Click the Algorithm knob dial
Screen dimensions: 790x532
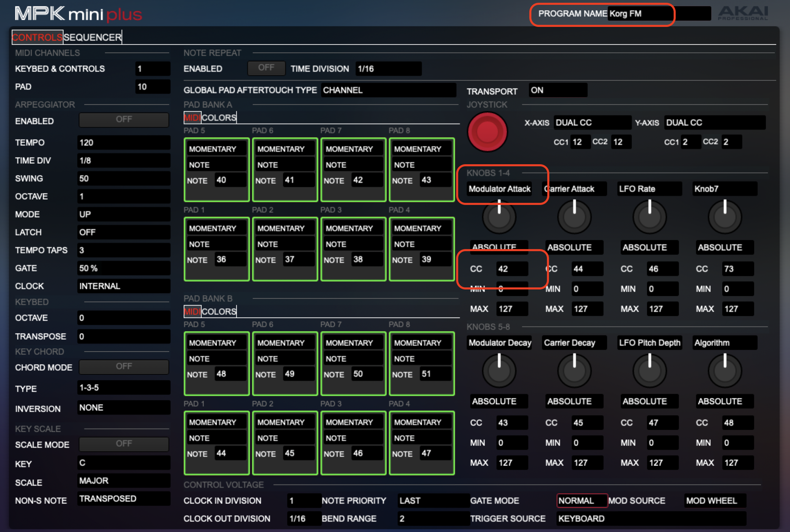pos(725,371)
